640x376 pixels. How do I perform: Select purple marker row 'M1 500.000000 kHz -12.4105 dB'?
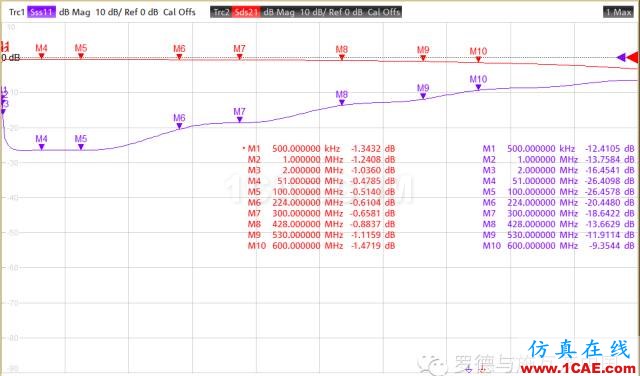pyautogui.click(x=558, y=149)
